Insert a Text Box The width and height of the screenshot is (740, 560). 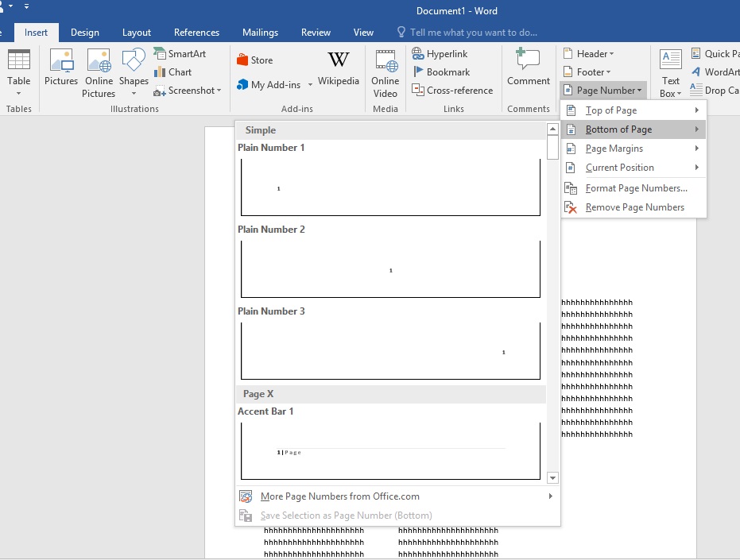[671, 73]
